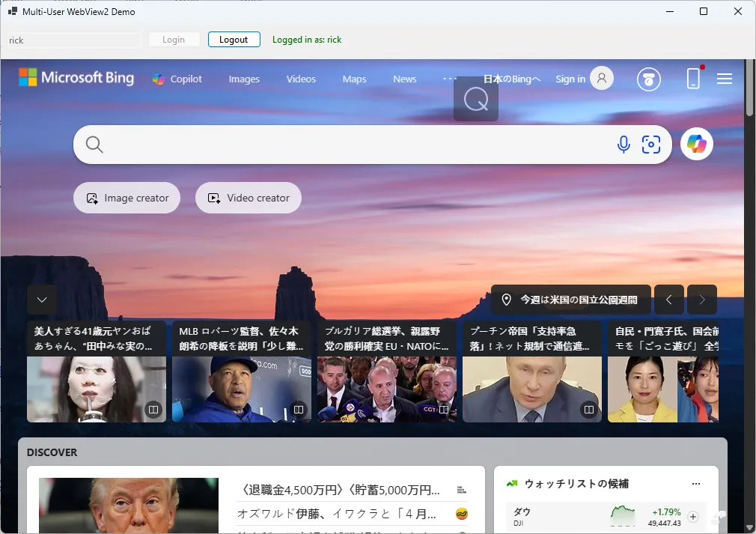The height and width of the screenshot is (534, 756).
Task: Show next background image arrow
Action: tap(702, 300)
